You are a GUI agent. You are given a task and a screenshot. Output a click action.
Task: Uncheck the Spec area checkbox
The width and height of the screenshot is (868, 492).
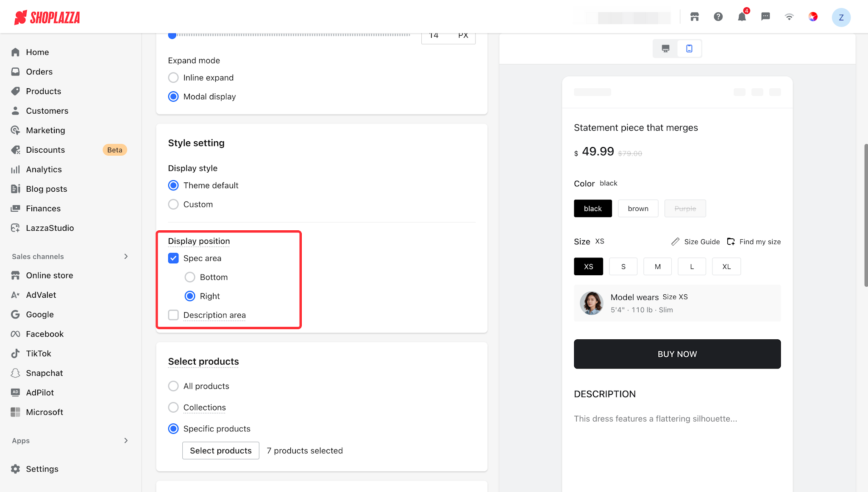pos(173,258)
